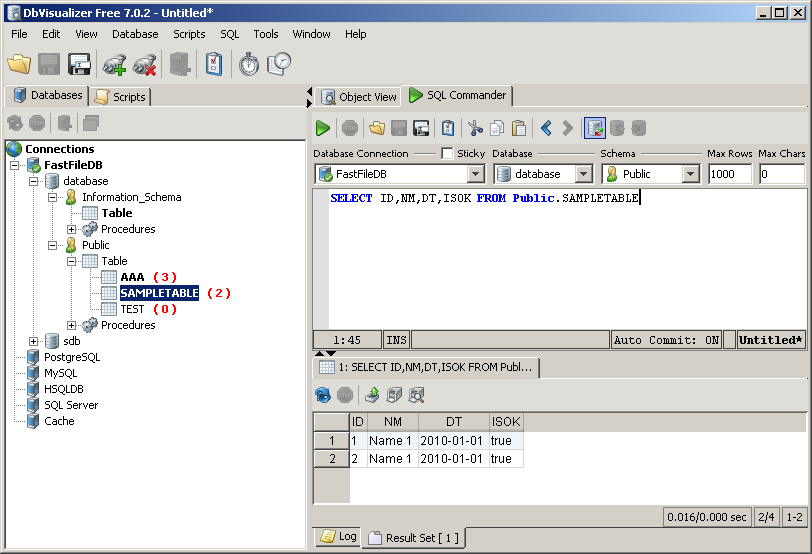
Task: Click the collapse arrows on panel divider
Action: click(309, 97)
